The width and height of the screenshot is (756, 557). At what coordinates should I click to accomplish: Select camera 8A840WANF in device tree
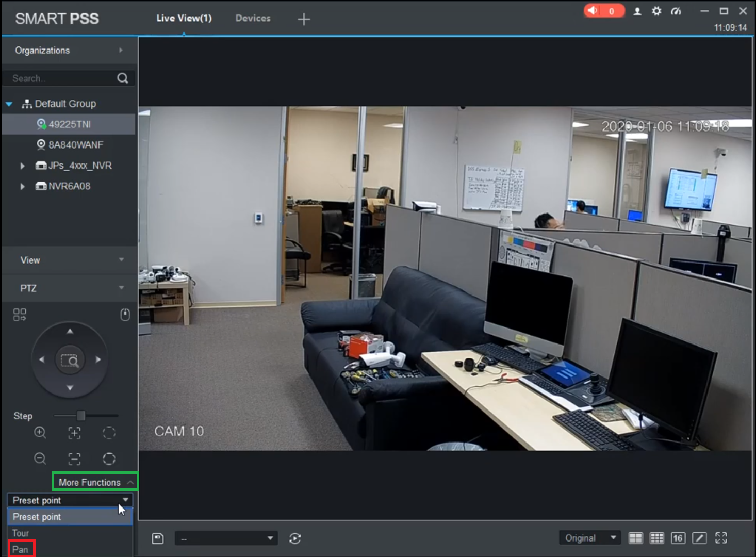pos(75,145)
